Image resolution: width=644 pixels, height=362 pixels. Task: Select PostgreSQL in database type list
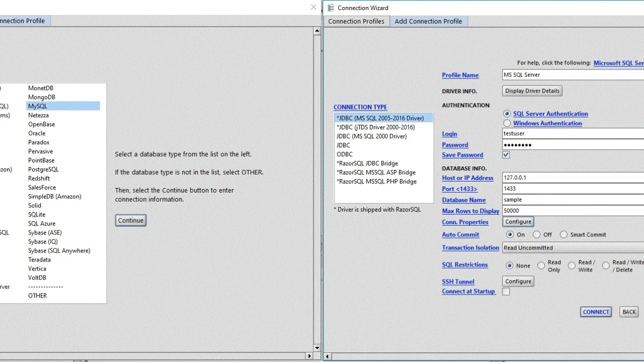pyautogui.click(x=63, y=169)
